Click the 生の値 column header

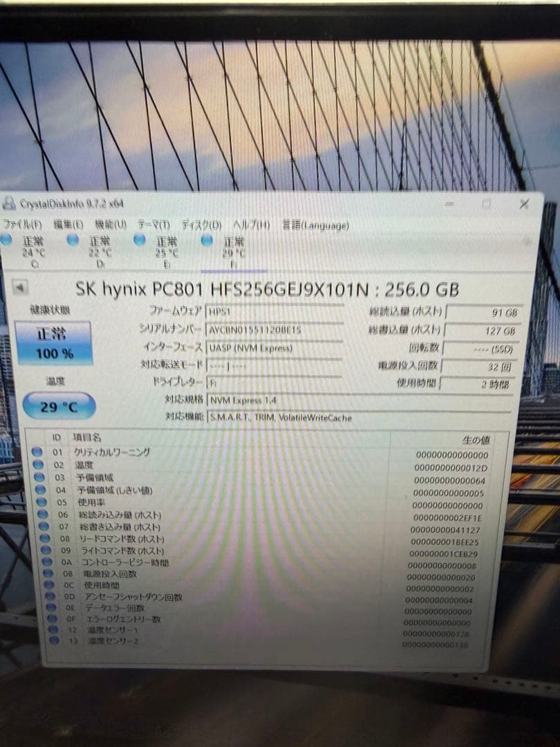[x=475, y=440]
